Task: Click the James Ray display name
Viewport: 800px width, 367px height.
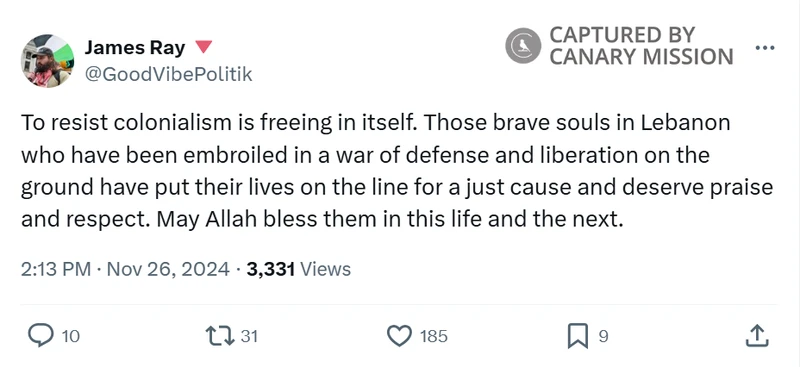Action: pos(135,48)
